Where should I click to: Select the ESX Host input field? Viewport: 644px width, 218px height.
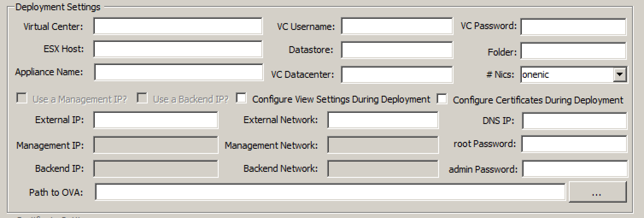pyautogui.click(x=178, y=49)
